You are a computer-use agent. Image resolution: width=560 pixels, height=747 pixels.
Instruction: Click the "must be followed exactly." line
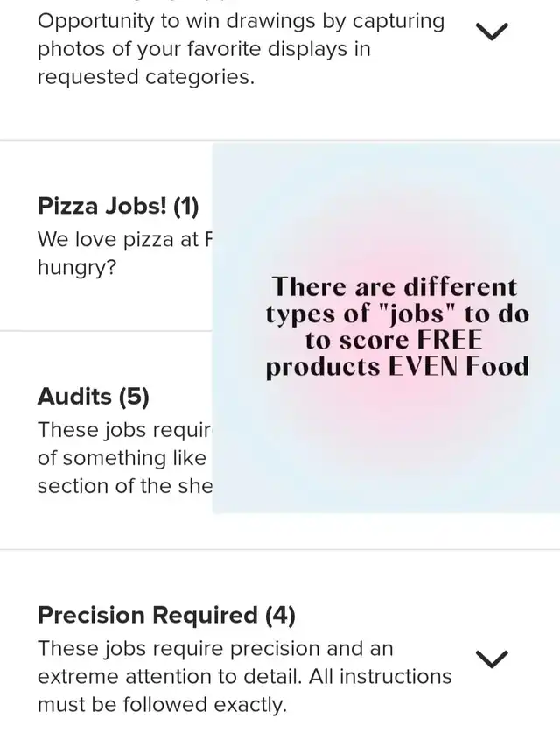162,705
